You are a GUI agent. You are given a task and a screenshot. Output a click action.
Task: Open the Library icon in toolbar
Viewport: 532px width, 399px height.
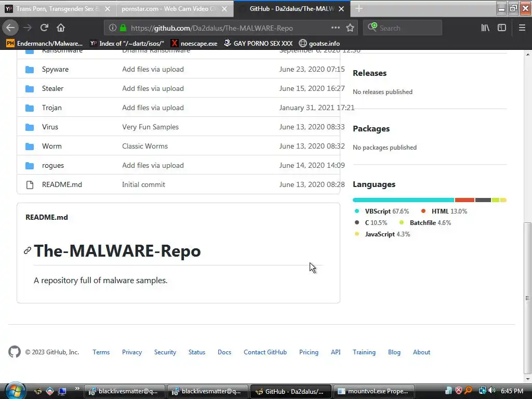pos(485,28)
